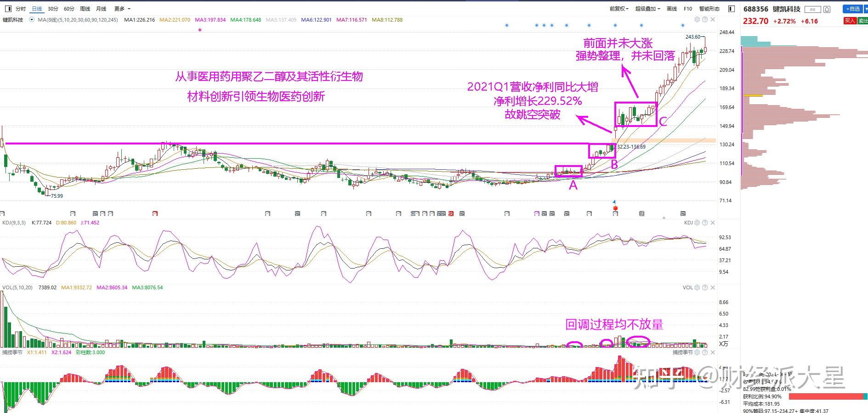Close the KDJ indicator panel
Viewport: 868px width, 413px height.
(x=713, y=223)
